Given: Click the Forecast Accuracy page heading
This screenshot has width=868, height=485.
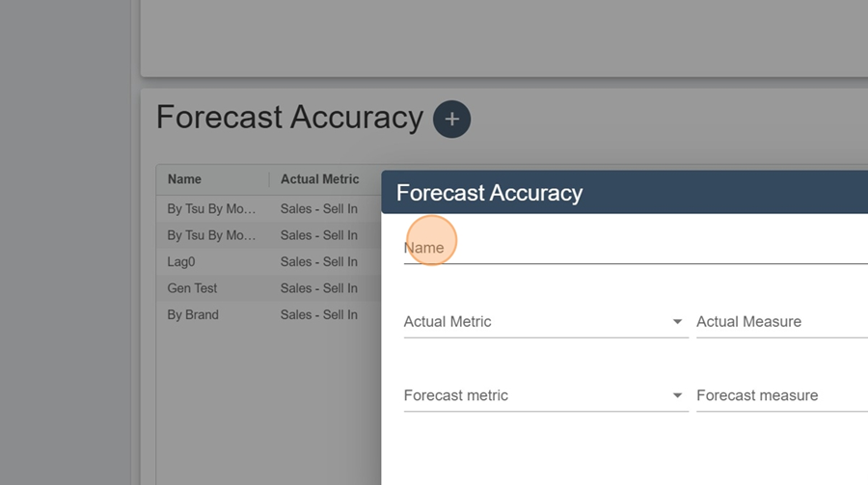Looking at the screenshot, I should 289,118.
